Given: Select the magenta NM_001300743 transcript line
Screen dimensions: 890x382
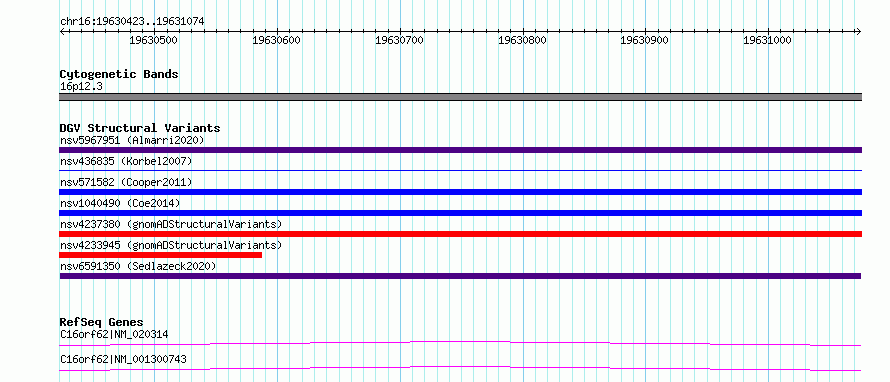Looking at the screenshot, I should click(460, 368).
